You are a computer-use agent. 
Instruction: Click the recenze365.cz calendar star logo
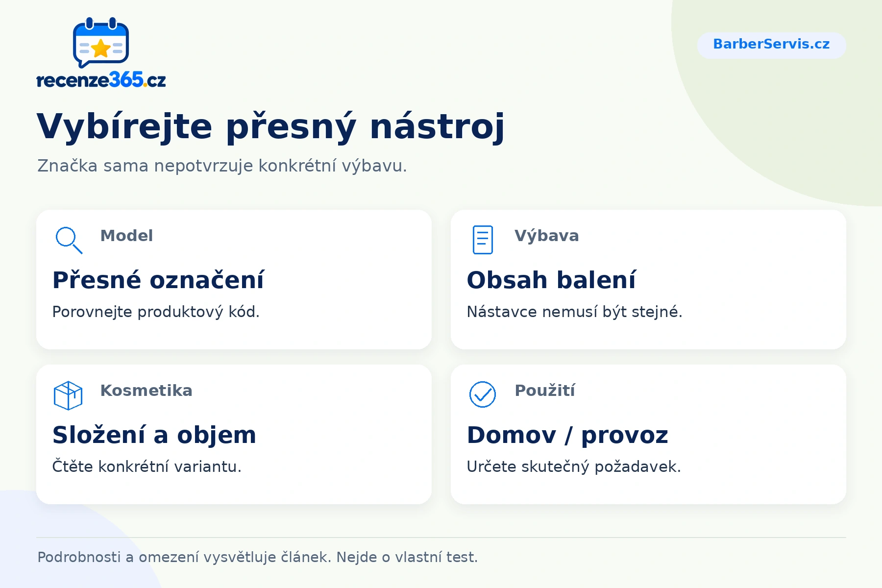click(101, 43)
